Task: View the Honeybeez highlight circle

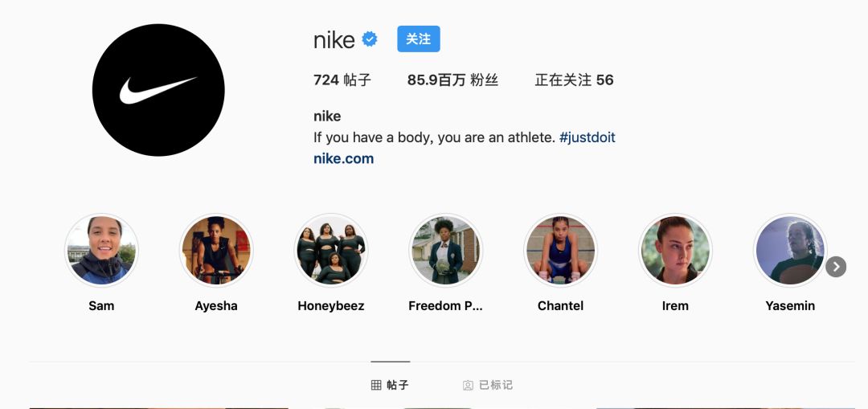Action: 331,250
